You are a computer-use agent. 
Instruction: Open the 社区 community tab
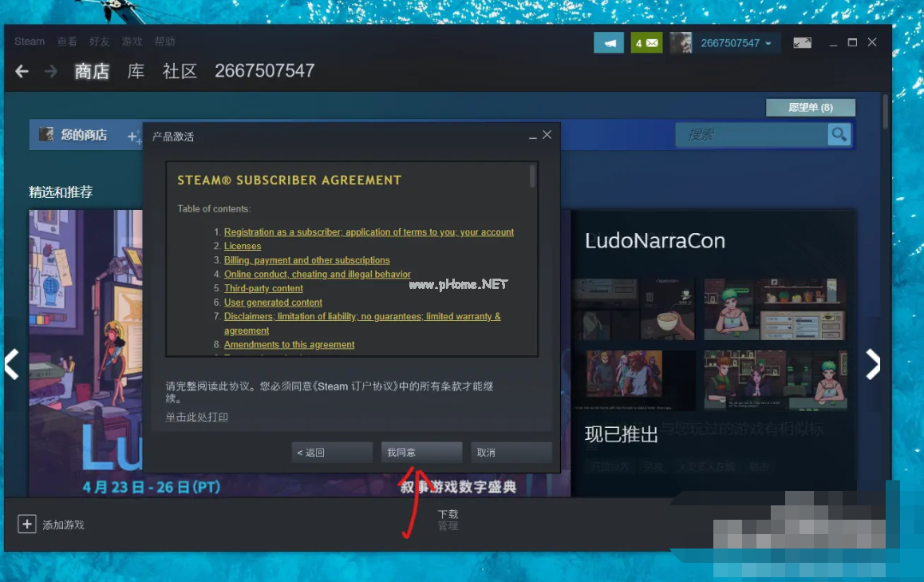point(180,71)
